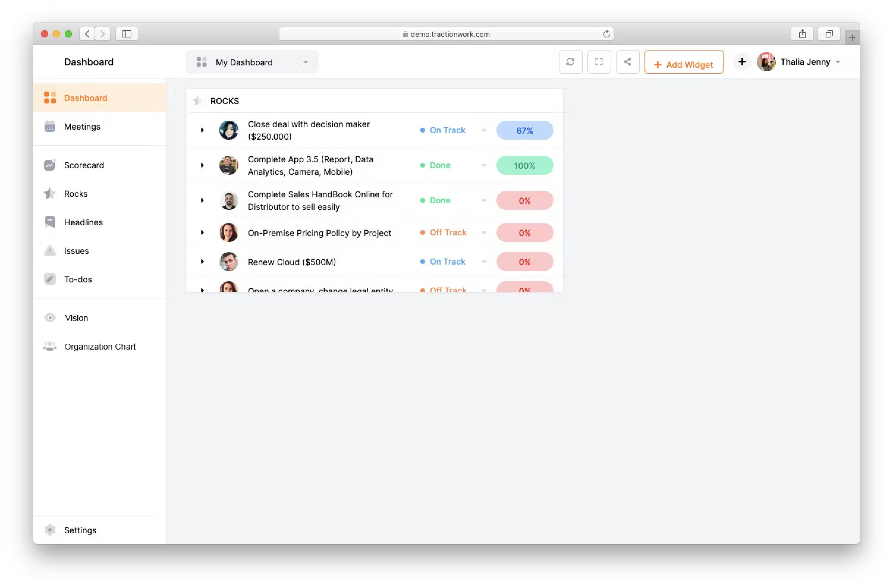This screenshot has height=588, width=893.
Task: Open Settings gear in sidebar
Action: coord(50,530)
